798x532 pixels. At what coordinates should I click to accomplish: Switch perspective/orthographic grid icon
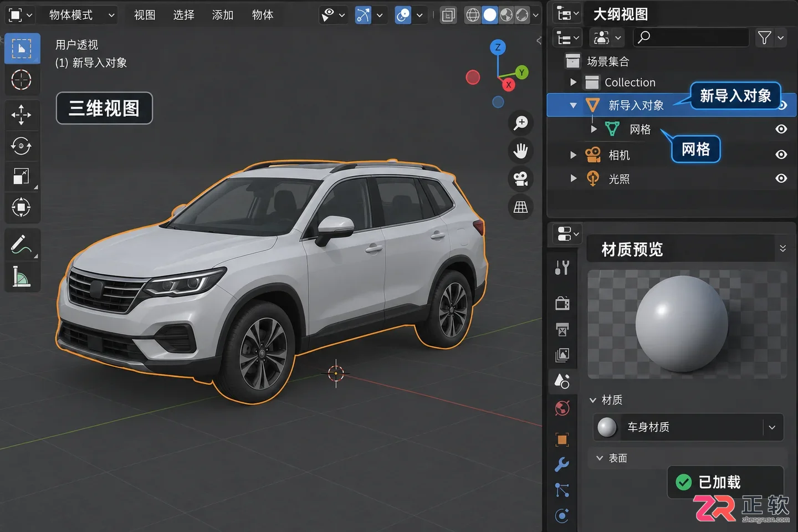(x=520, y=207)
